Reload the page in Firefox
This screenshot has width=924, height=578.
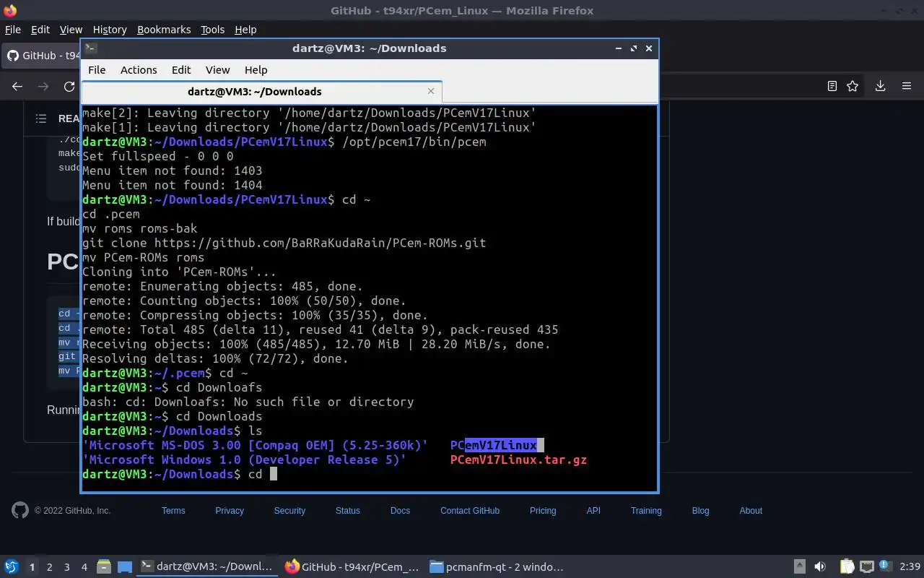click(x=69, y=86)
